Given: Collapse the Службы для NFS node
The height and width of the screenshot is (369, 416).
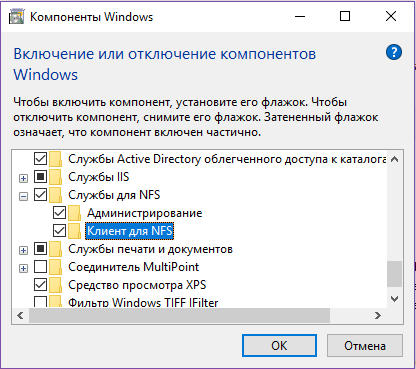Looking at the screenshot, I should 23,197.
